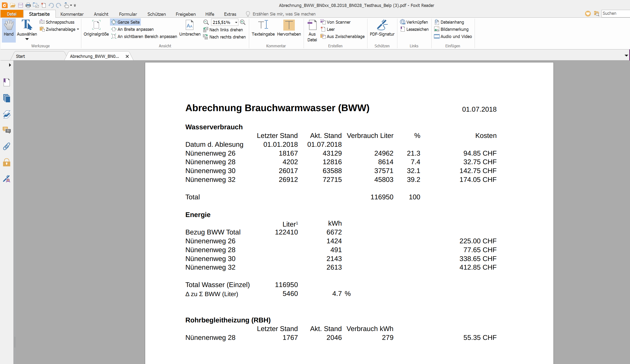The width and height of the screenshot is (630, 364).
Task: Create PDF Aus Datei
Action: [x=312, y=31]
